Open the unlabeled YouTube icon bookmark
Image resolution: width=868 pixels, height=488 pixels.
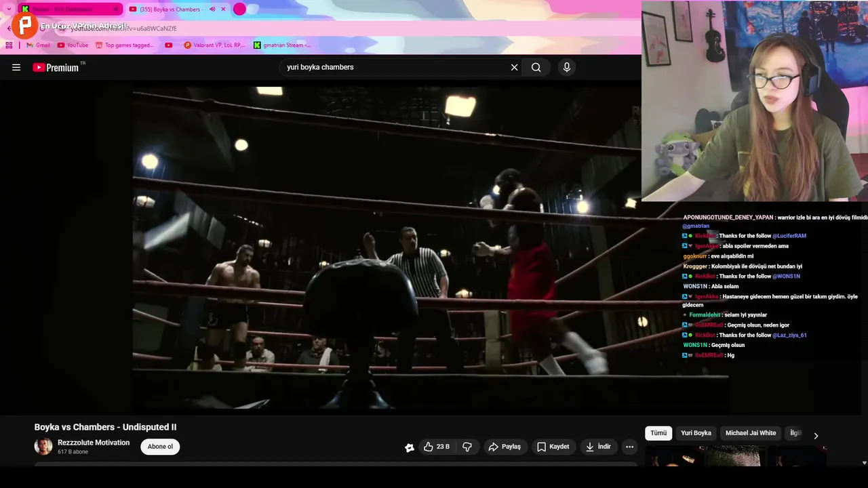(169, 45)
